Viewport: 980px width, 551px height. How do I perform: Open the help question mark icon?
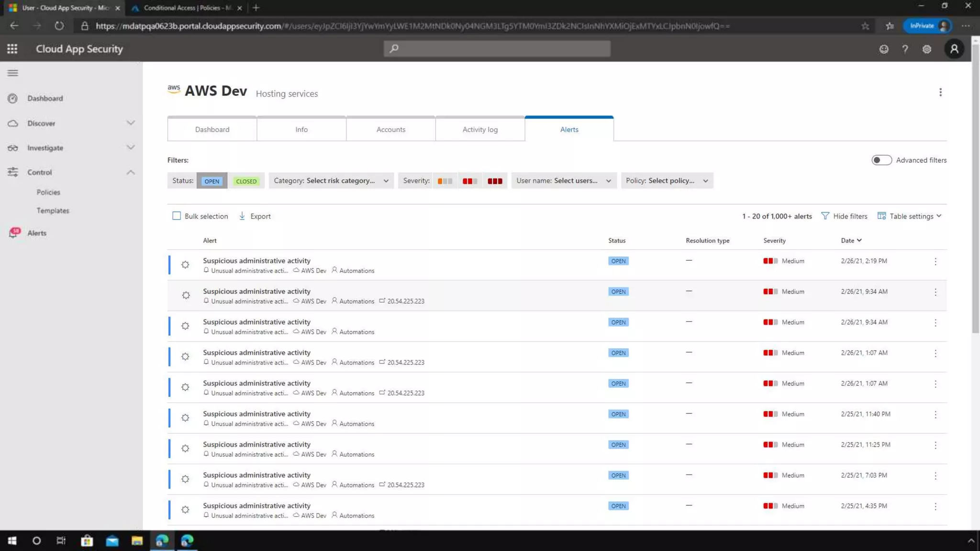click(x=905, y=49)
